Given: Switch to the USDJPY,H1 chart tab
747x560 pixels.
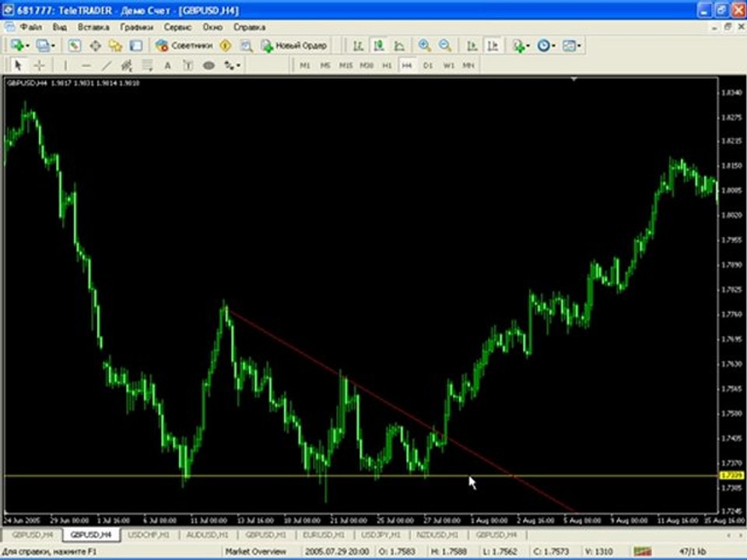Looking at the screenshot, I should (x=381, y=535).
